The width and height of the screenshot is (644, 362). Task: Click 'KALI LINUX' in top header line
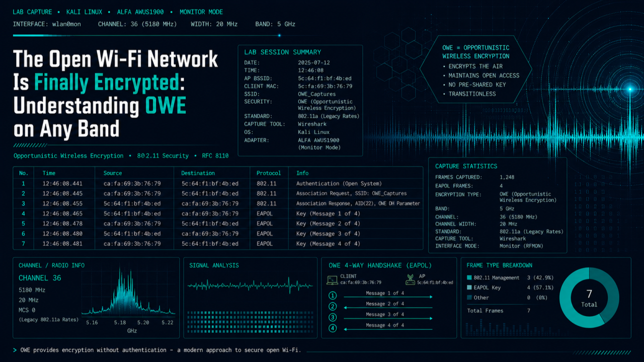coord(84,12)
